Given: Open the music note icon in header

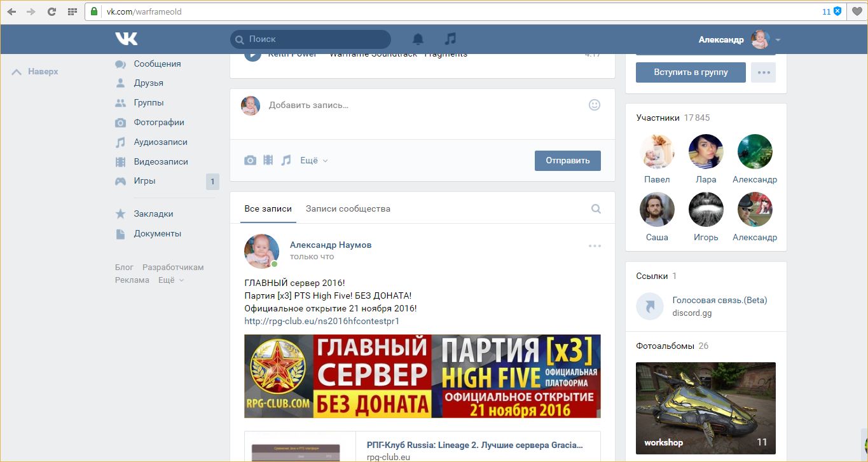Looking at the screenshot, I should point(450,39).
